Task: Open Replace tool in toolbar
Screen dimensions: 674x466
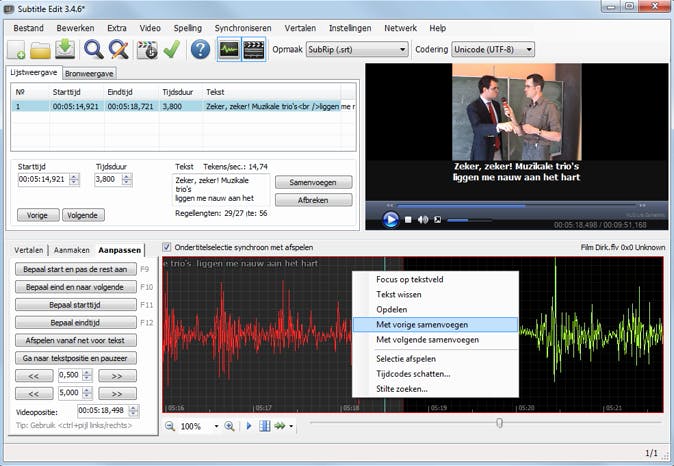Action: [x=119, y=49]
